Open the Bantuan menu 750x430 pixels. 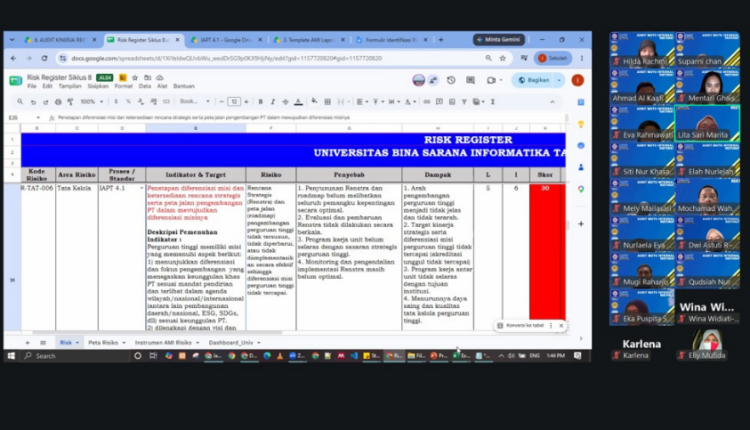click(184, 86)
